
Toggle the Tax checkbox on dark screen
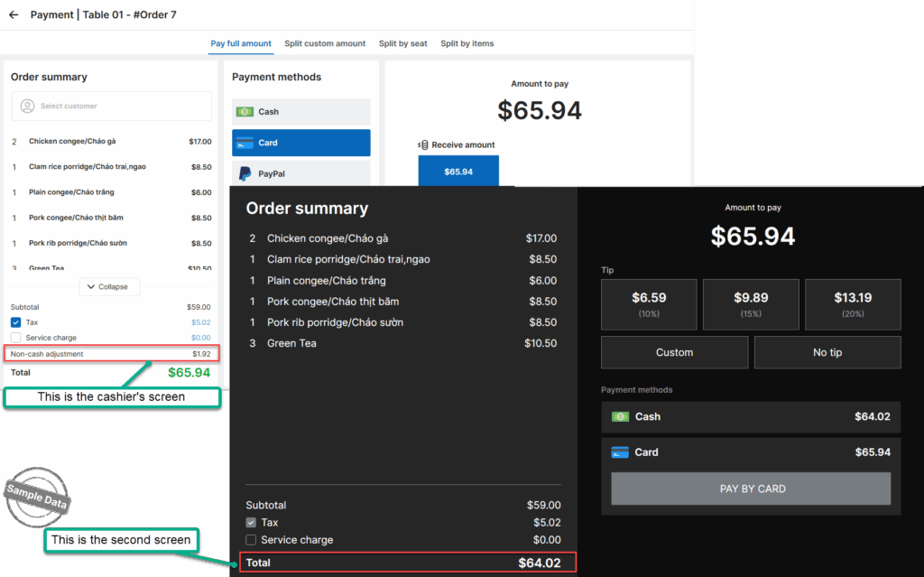point(251,523)
